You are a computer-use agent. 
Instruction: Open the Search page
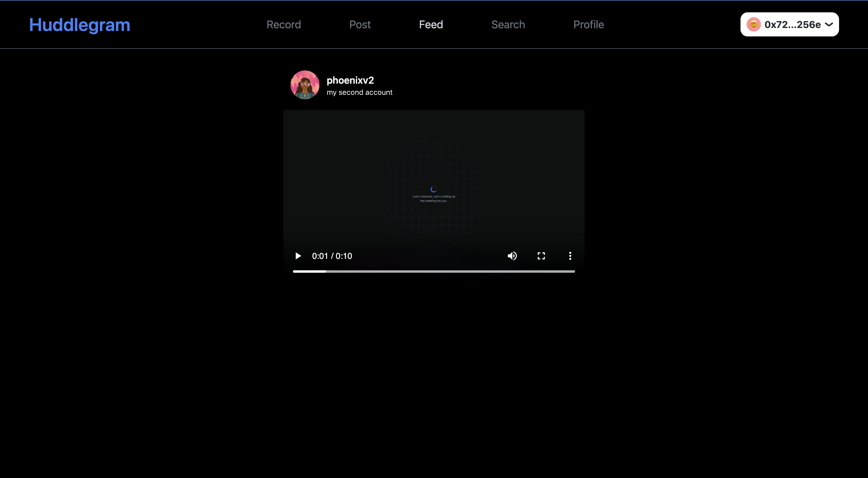[508, 25]
